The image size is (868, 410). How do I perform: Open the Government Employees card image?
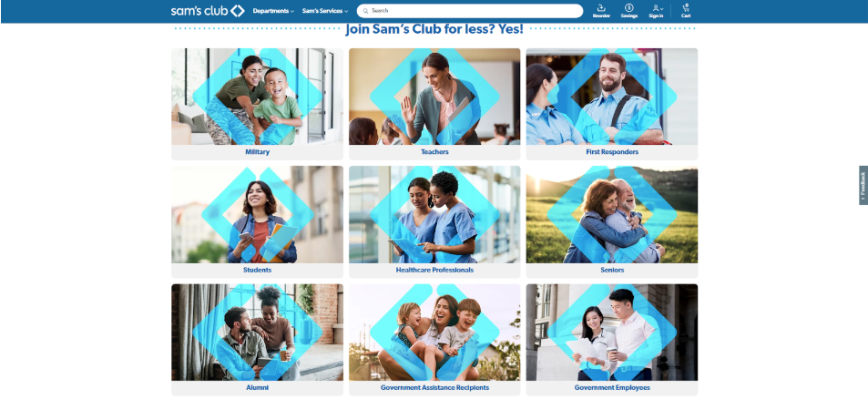[612, 333]
